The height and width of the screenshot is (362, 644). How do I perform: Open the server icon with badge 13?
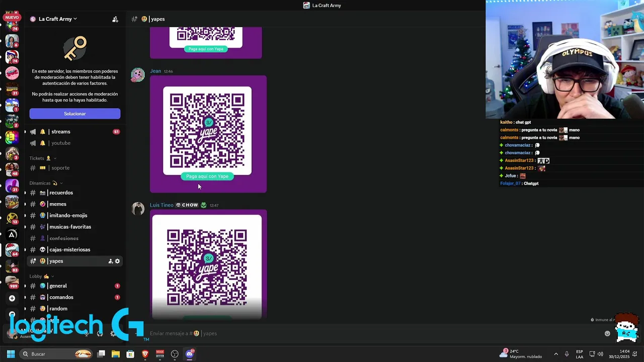coord(12,218)
